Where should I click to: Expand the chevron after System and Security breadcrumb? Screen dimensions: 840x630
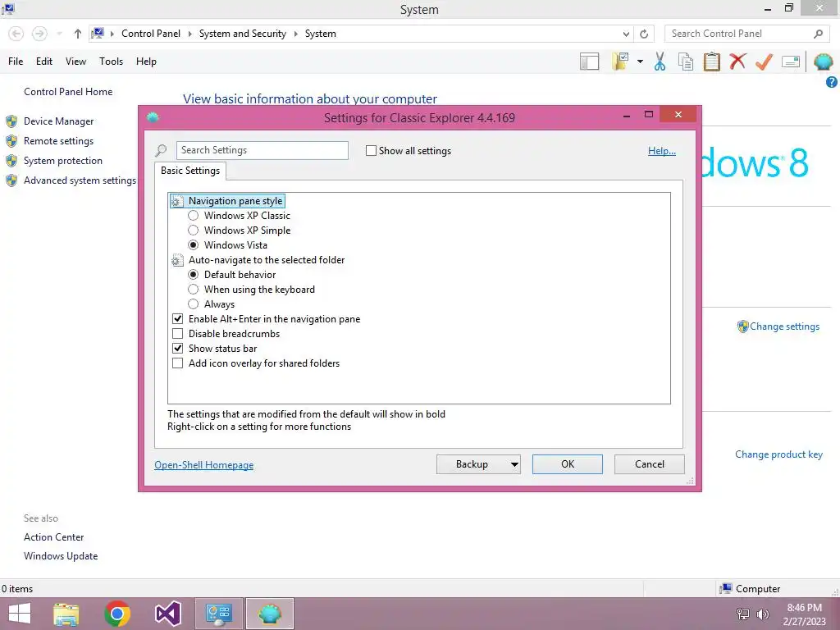point(295,34)
